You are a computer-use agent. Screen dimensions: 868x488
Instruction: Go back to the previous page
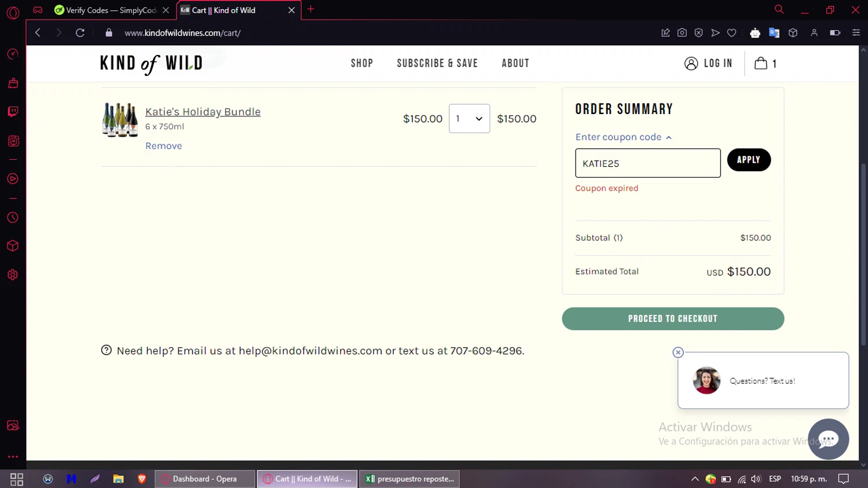pyautogui.click(x=38, y=33)
